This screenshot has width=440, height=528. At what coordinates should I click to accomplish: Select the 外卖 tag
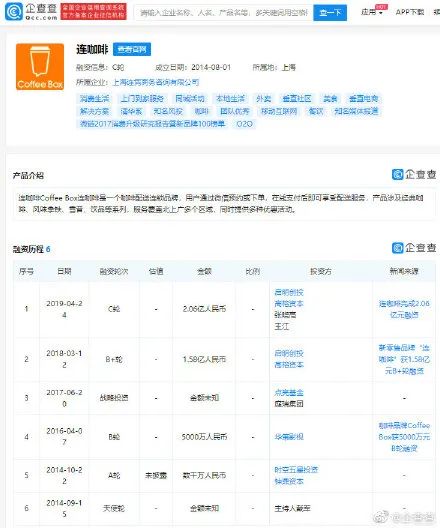(264, 99)
